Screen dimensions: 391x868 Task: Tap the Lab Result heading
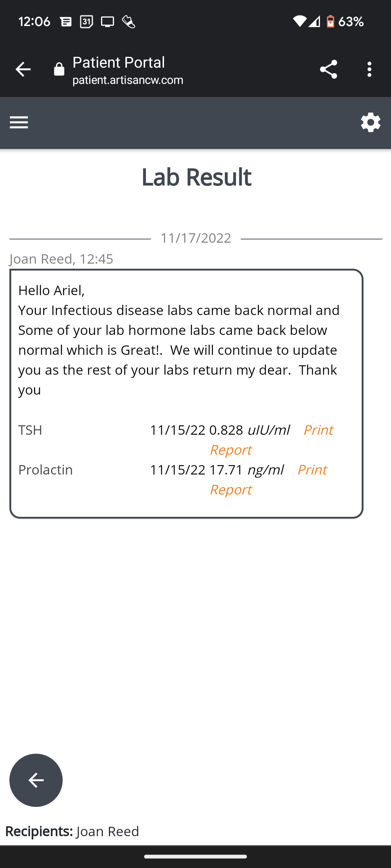pyautogui.click(x=196, y=177)
